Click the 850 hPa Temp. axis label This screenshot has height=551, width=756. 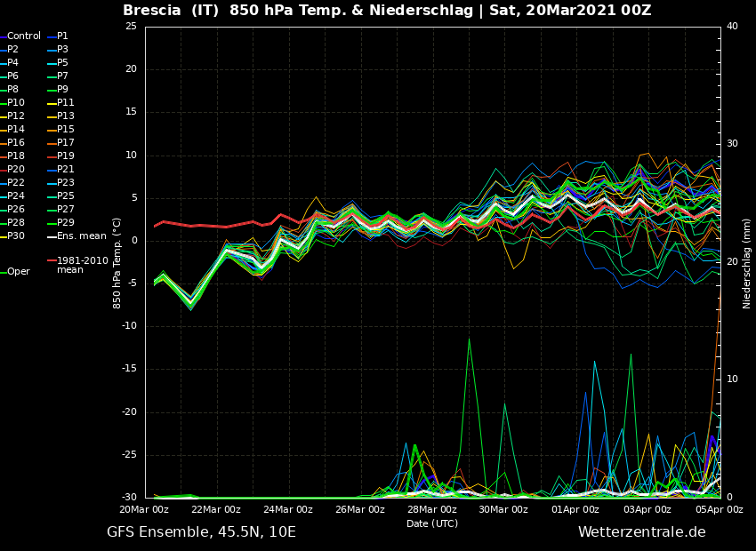point(117,263)
